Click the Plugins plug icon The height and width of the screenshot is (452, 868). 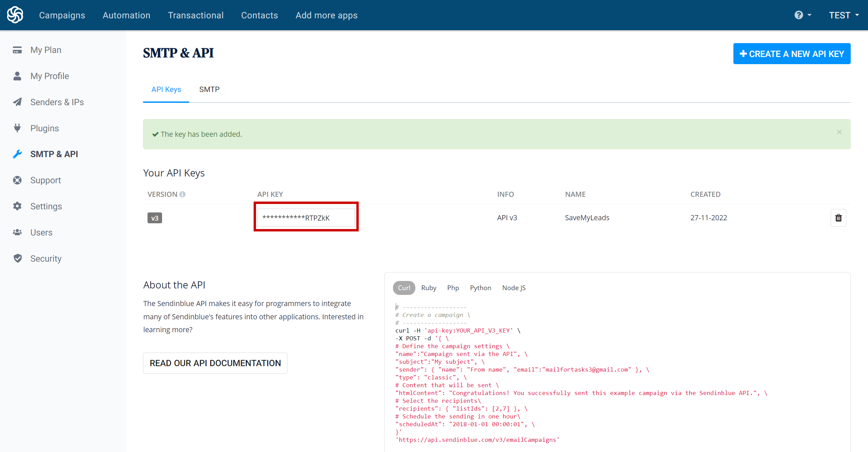(x=17, y=128)
